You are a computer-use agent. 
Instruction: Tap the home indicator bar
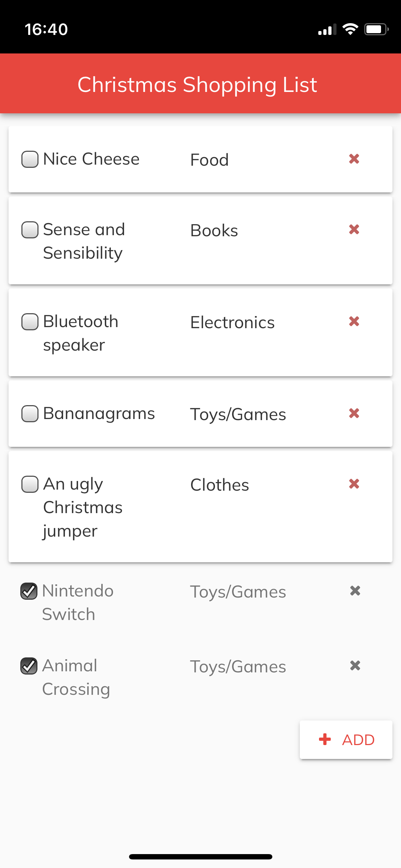pos(200,857)
